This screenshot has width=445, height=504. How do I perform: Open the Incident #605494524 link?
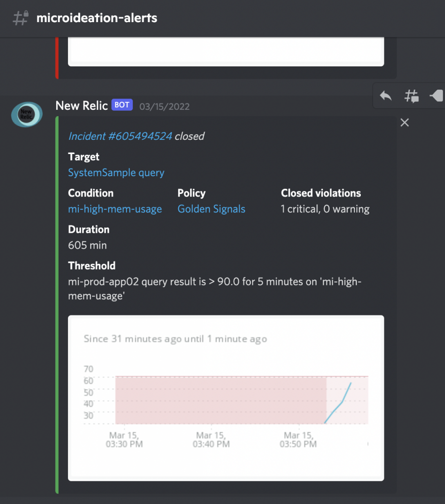[120, 136]
